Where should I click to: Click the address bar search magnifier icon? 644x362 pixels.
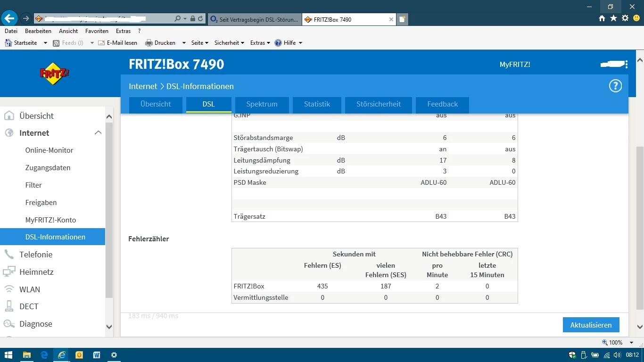[177, 19]
